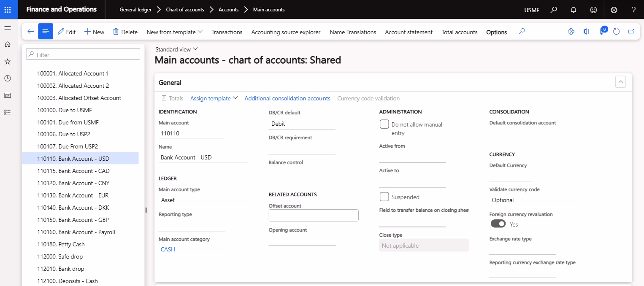
Task: Toggle Foreign currency revaluation switch
Action: point(498,224)
